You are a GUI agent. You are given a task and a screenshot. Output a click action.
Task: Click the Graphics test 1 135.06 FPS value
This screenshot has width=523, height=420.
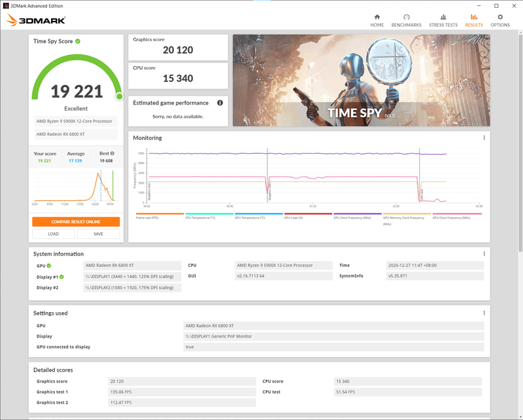182,392
